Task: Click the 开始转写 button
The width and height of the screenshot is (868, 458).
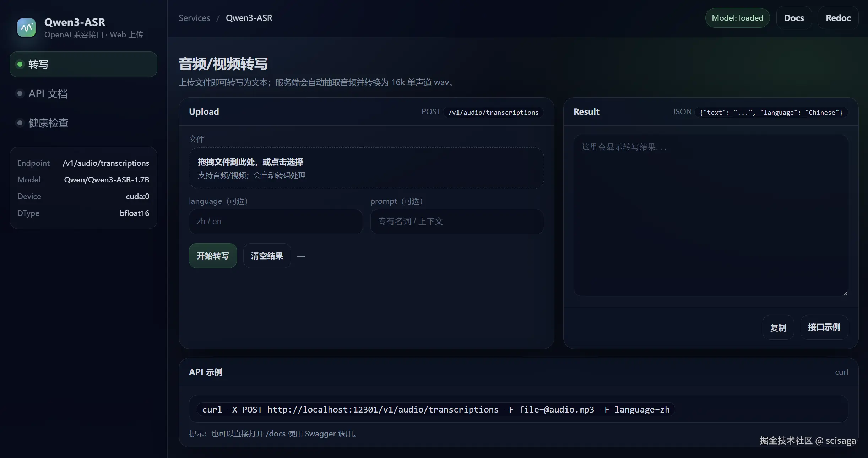Action: tap(212, 256)
